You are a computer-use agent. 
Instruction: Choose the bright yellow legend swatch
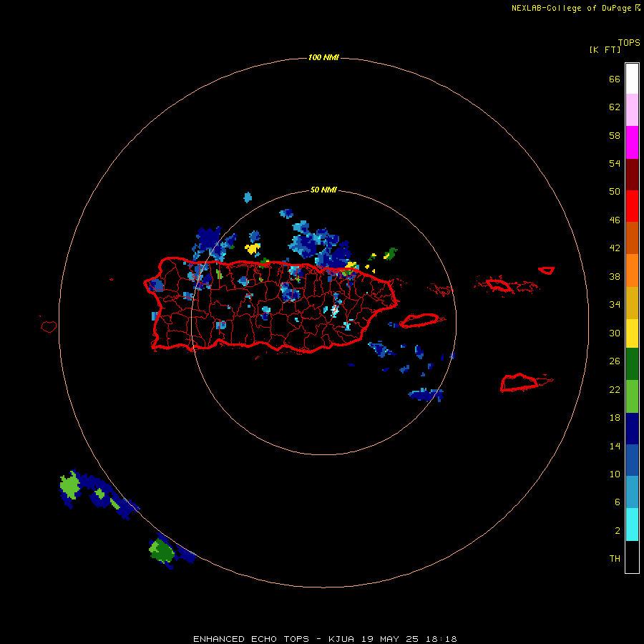click(x=632, y=333)
